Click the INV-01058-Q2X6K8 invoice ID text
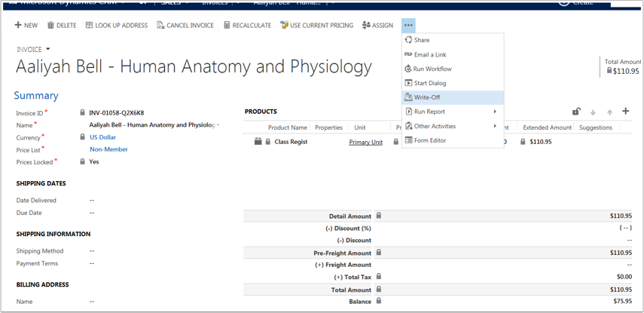644x313 pixels. [x=117, y=112]
